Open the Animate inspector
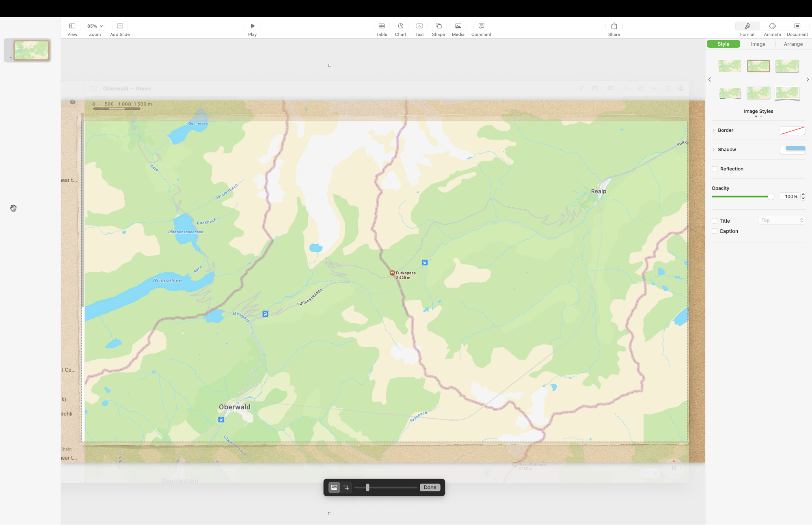The width and height of the screenshot is (812, 525). coord(772,26)
